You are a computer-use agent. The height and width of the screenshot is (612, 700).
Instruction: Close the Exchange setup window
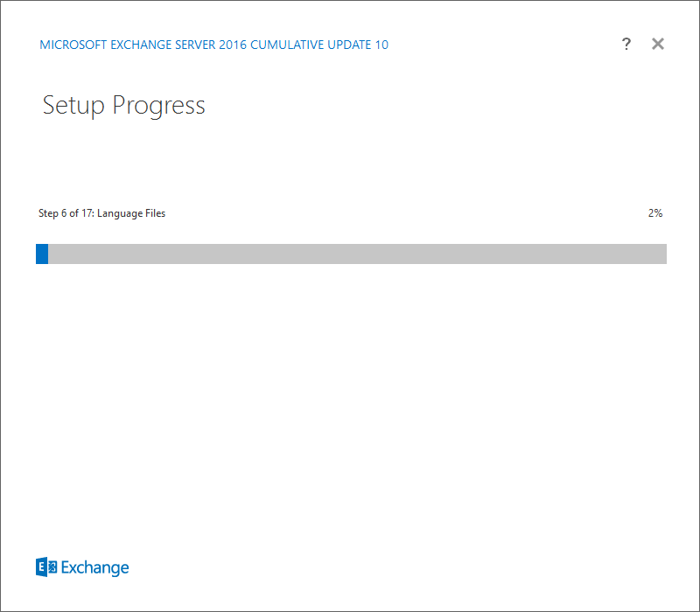pyautogui.click(x=658, y=44)
